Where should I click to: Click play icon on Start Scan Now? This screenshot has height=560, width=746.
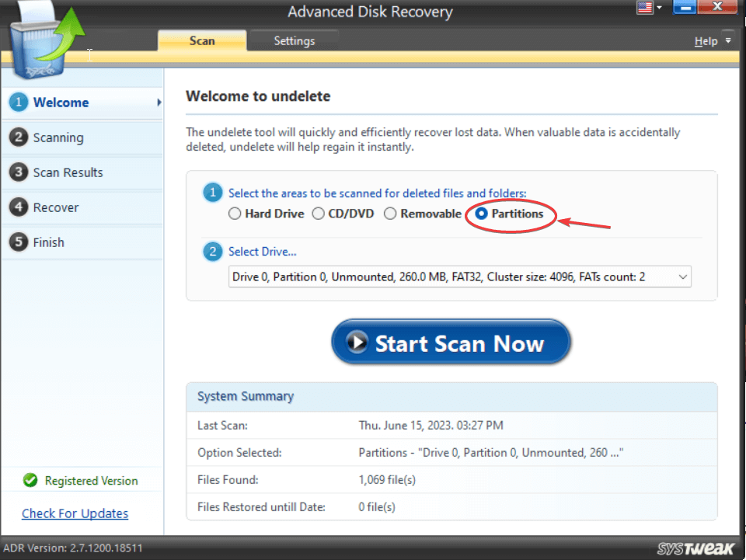tap(357, 342)
